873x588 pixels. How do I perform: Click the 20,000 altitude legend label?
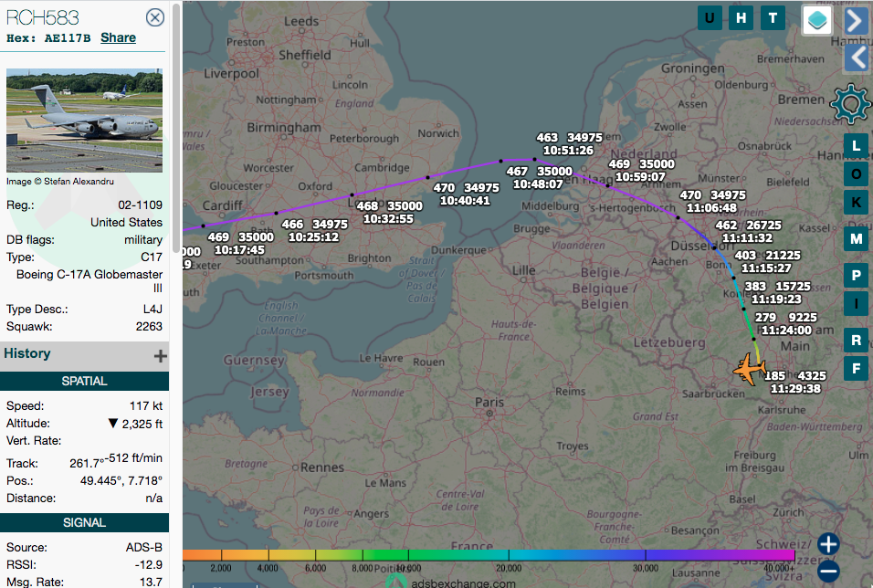click(509, 568)
